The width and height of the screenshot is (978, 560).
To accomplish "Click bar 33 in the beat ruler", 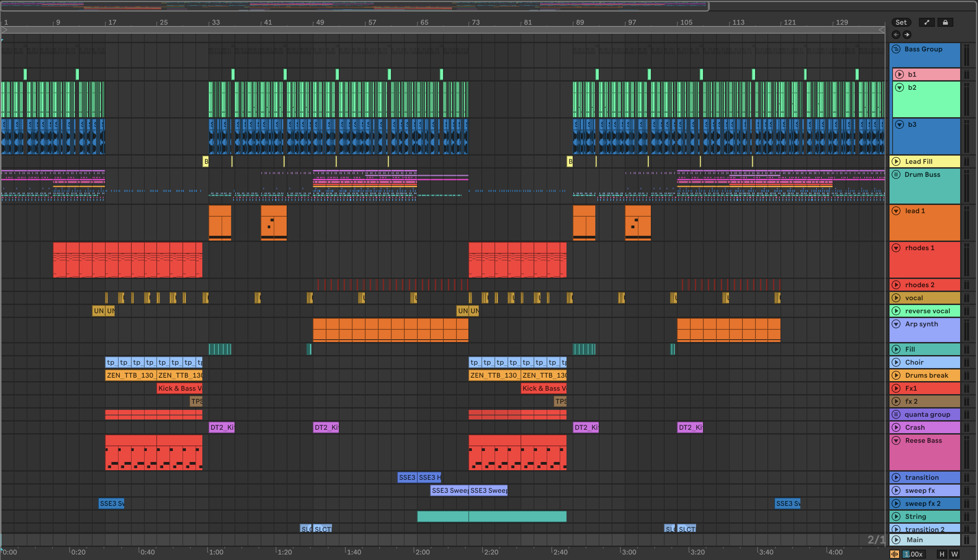I will coord(216,22).
